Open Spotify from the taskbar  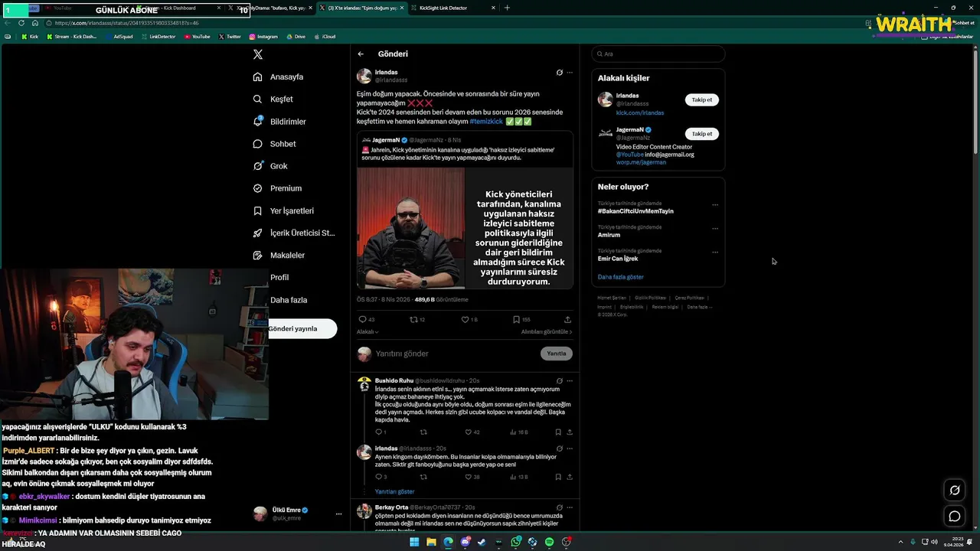click(549, 542)
